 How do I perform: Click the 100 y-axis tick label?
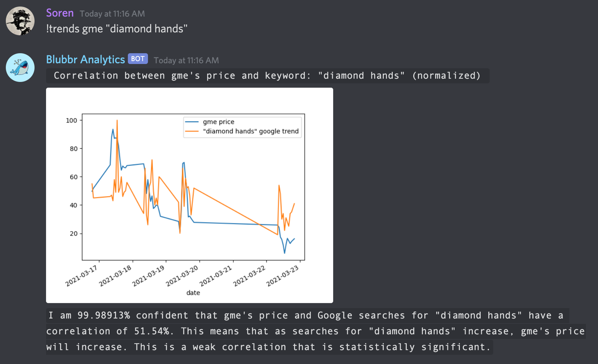click(71, 121)
